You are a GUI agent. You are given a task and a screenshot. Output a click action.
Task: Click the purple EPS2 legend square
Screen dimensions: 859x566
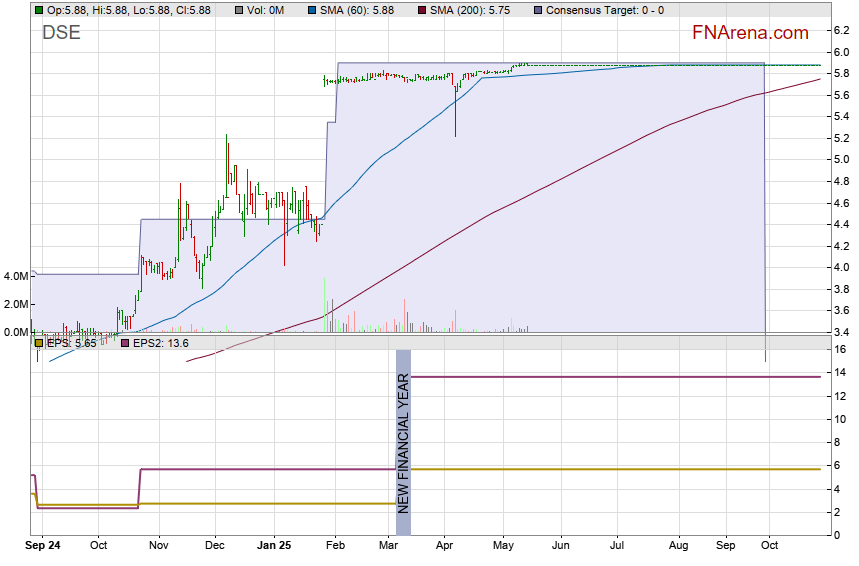[125, 343]
